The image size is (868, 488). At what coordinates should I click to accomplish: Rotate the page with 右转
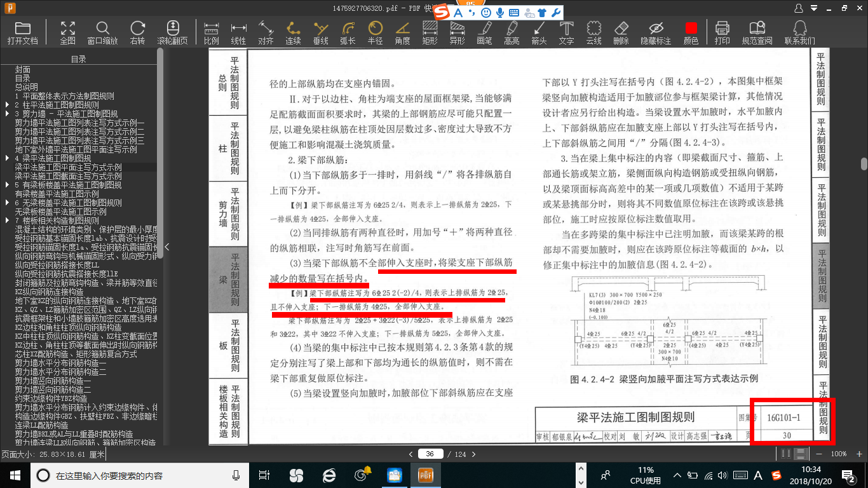[137, 32]
